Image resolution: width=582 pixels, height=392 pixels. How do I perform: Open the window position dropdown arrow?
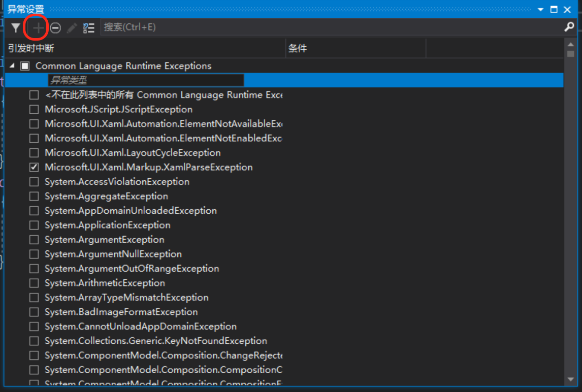(541, 10)
